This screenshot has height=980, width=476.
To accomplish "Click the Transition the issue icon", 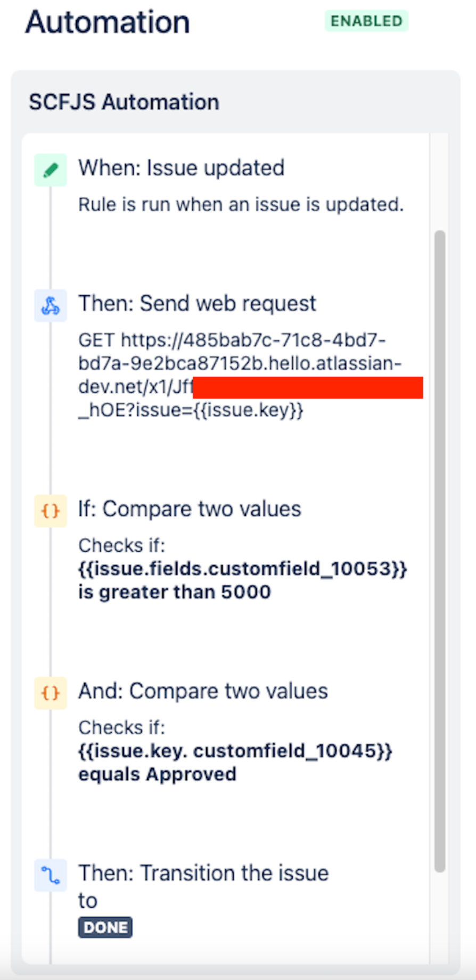I will (x=51, y=875).
